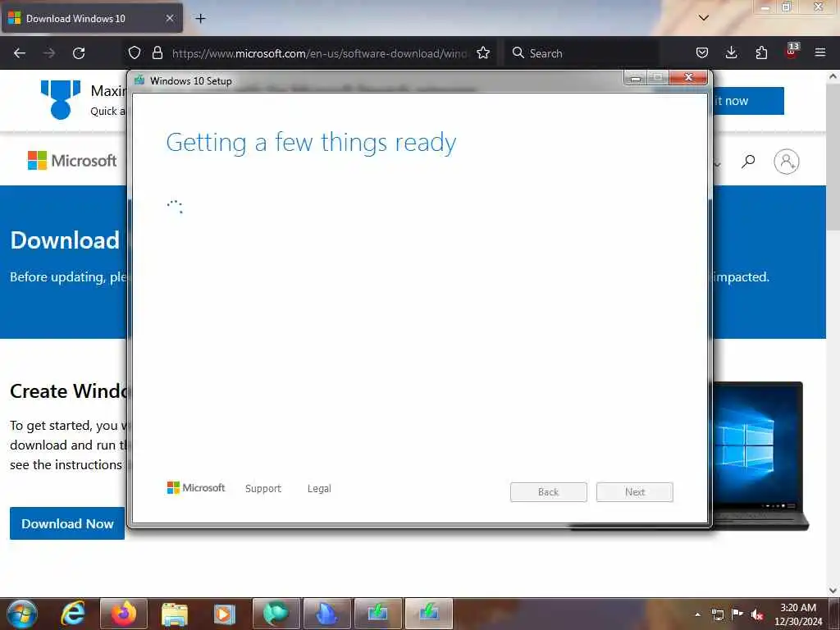Click the account sign-in avatar icon
The width and height of the screenshot is (840, 630).
pos(787,162)
